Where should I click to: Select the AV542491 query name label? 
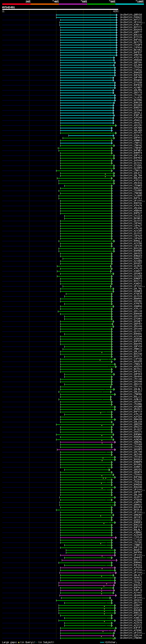coord(8,7)
